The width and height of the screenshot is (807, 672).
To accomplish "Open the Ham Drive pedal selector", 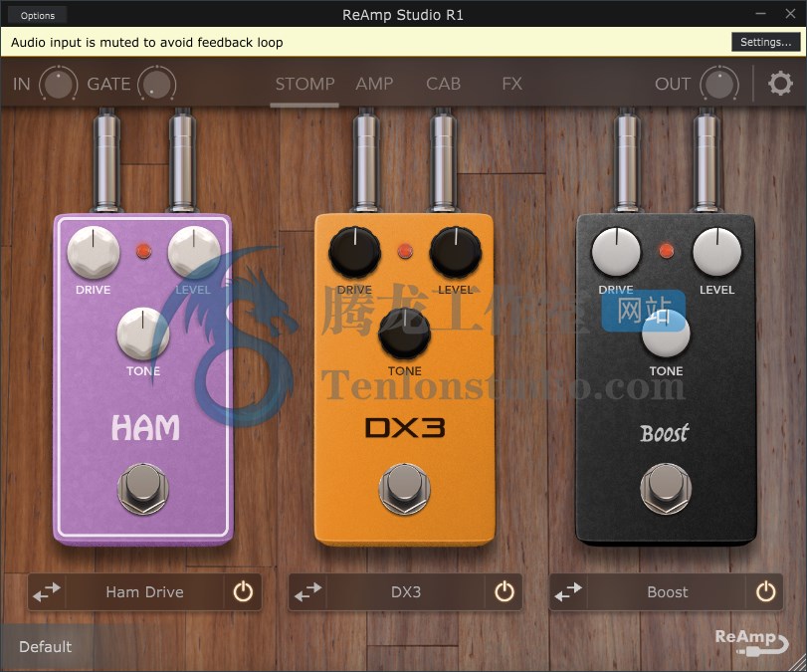I will pos(144,592).
